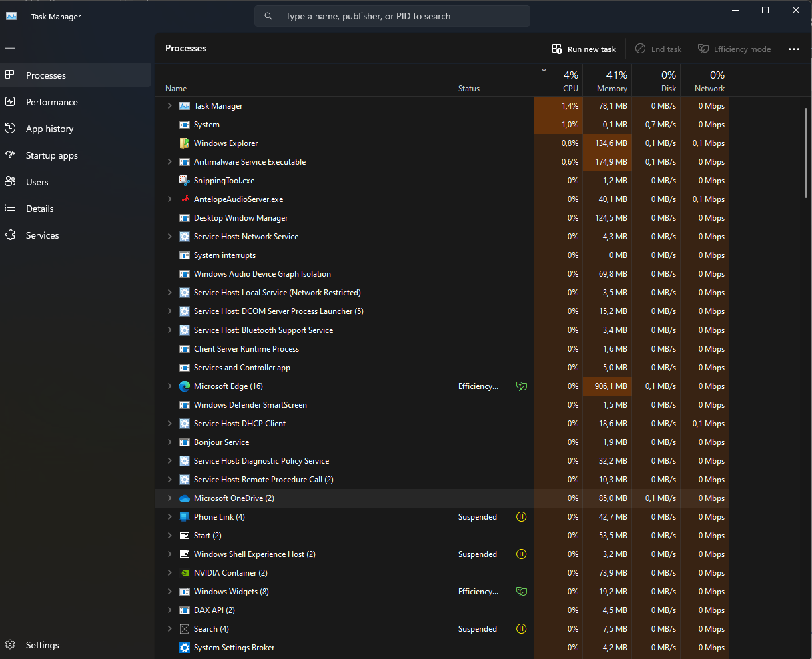Click the Phone Link process icon
This screenshot has height=659, width=812.
[185, 517]
